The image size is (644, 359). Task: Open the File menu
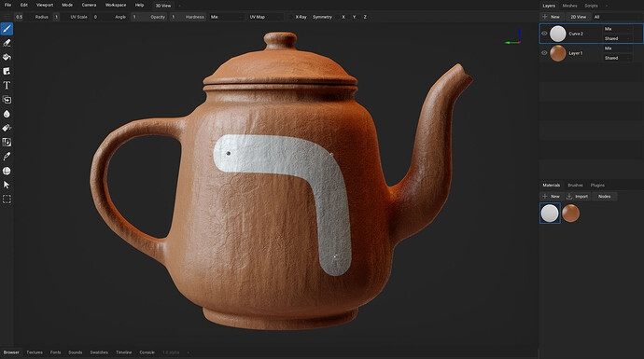7,5
